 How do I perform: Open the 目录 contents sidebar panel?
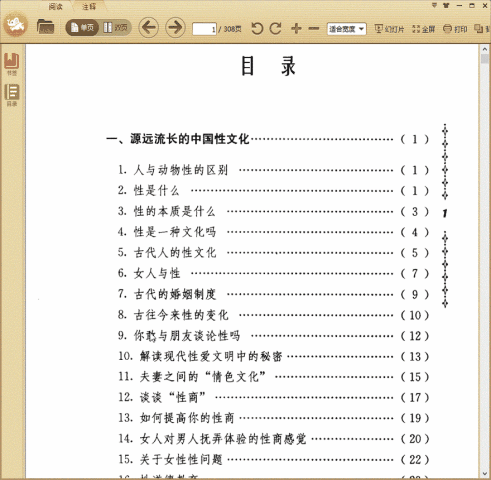[12, 95]
